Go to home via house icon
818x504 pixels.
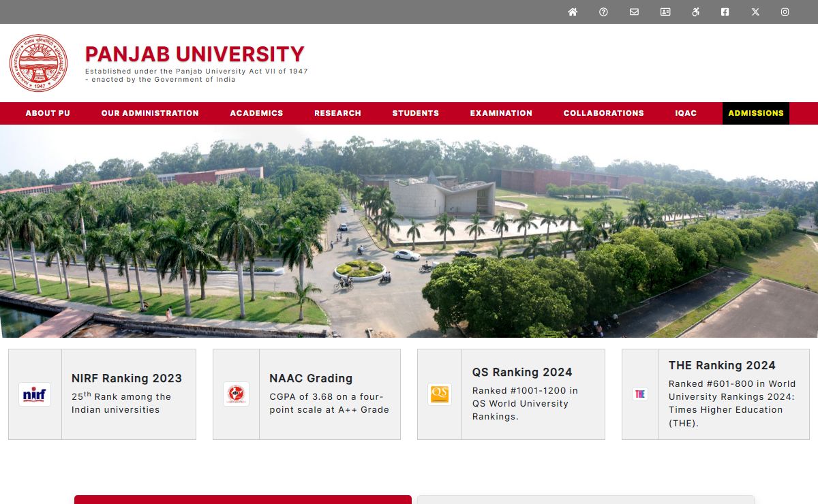[573, 12]
